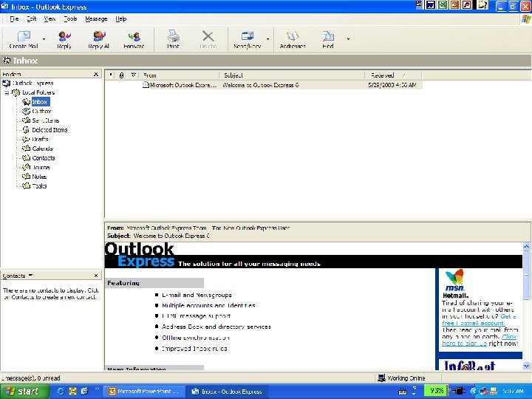Close the Folders pane

96,74
